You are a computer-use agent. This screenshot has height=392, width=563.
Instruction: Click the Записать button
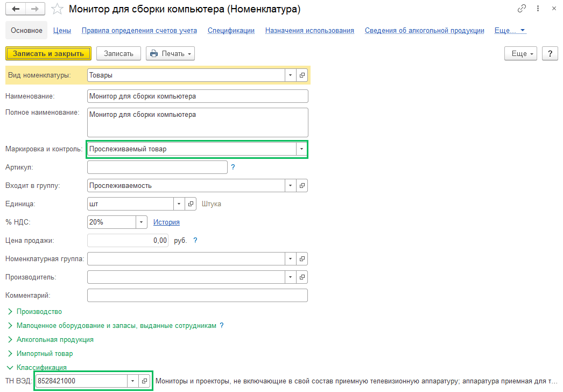118,53
